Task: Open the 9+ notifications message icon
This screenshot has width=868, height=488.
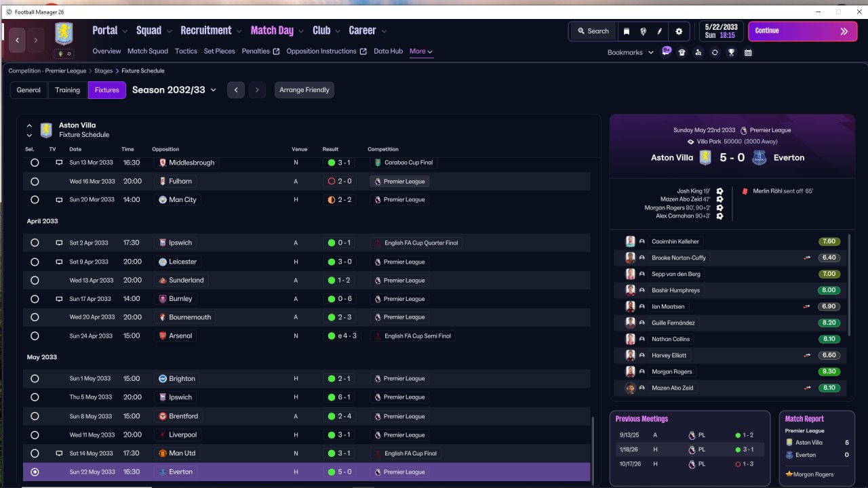Action: 666,52
